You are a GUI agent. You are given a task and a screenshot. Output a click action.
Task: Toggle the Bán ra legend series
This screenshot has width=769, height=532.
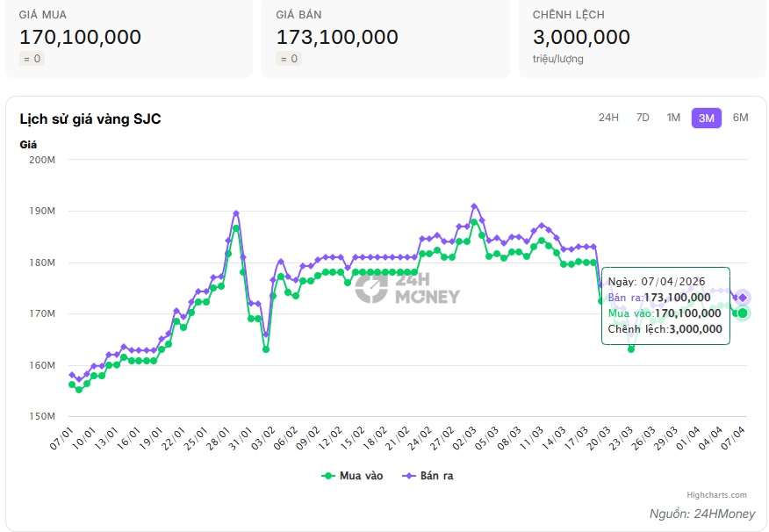pyautogui.click(x=428, y=476)
